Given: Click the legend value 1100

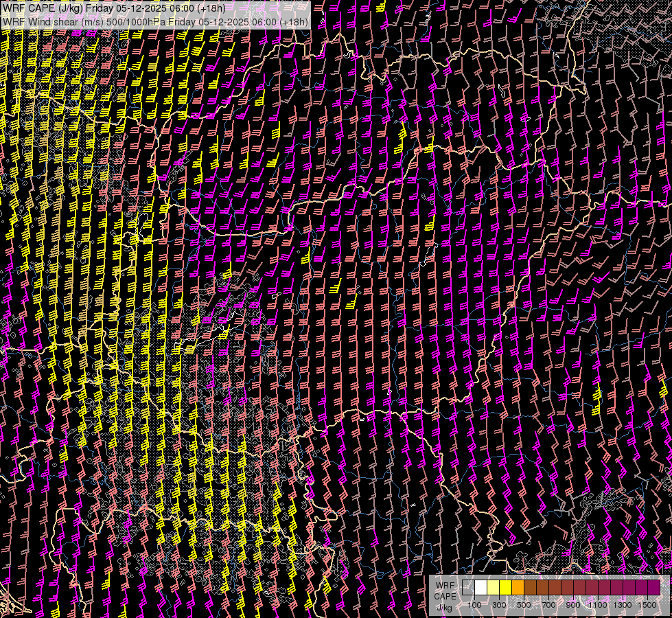Looking at the screenshot, I should click(x=597, y=605).
